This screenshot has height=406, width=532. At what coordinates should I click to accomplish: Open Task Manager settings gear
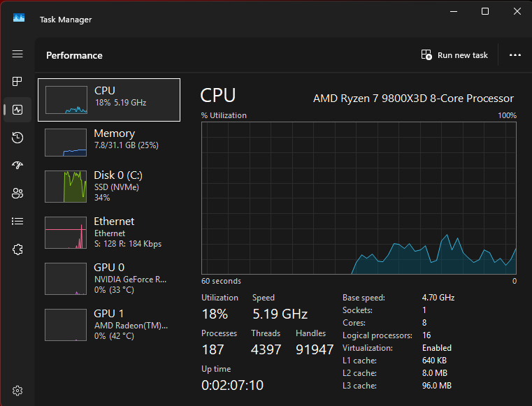pos(17,391)
